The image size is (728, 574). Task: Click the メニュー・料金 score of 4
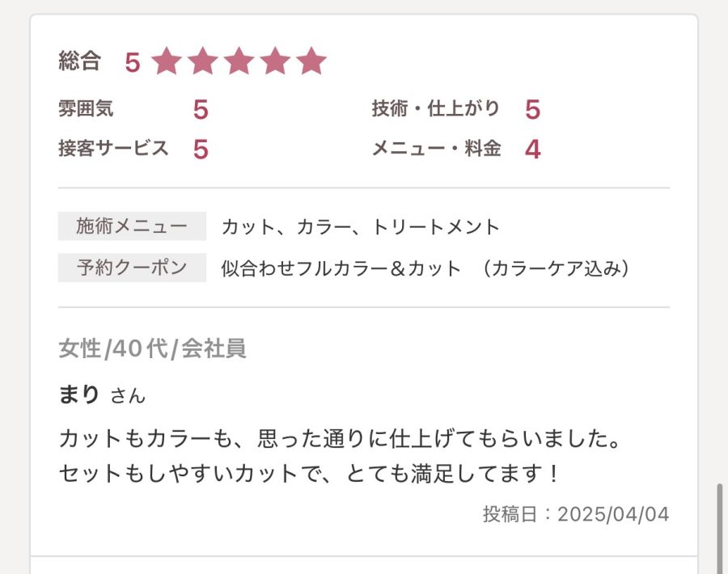point(532,150)
